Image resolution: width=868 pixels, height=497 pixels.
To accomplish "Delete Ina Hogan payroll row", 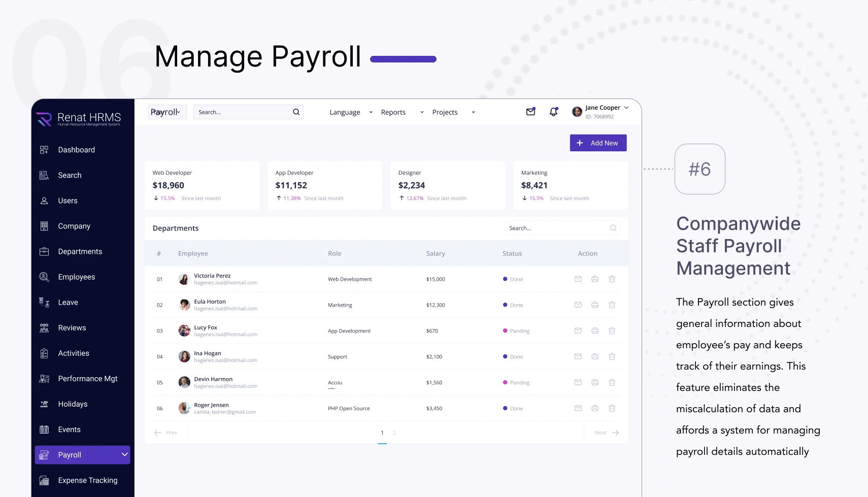I will (612, 356).
